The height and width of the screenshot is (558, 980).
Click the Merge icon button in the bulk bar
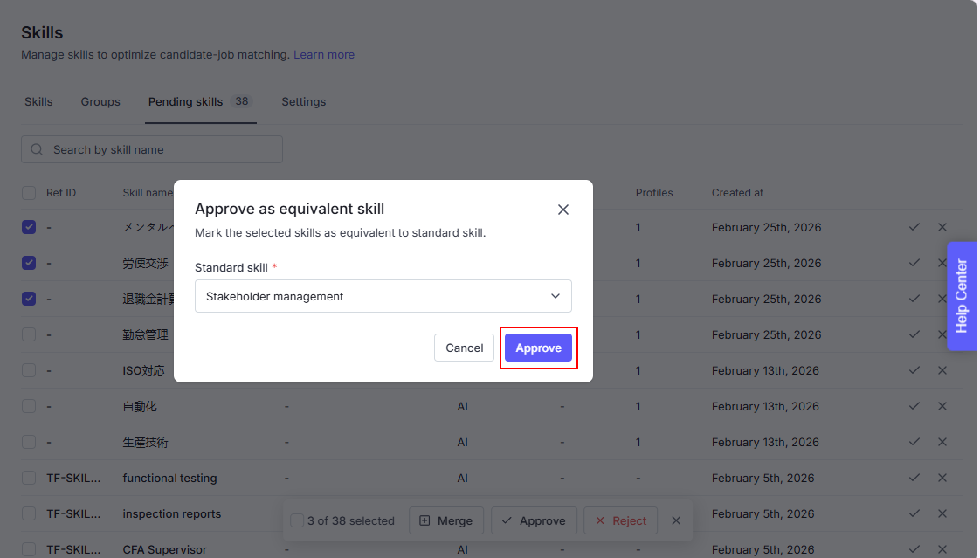[445, 520]
